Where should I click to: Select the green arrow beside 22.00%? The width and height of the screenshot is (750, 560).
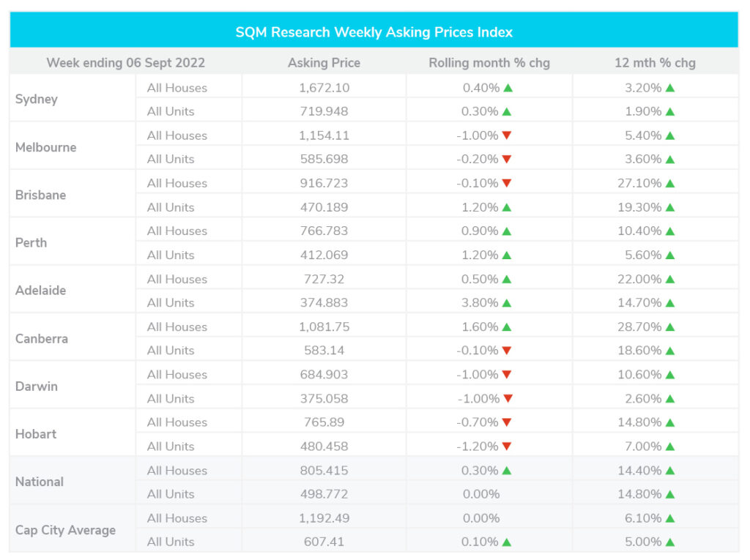pos(669,279)
